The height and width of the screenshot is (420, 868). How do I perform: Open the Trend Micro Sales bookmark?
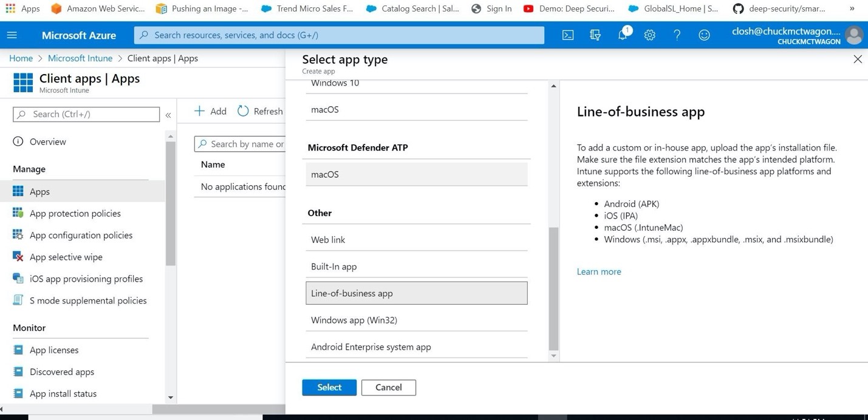pos(307,8)
